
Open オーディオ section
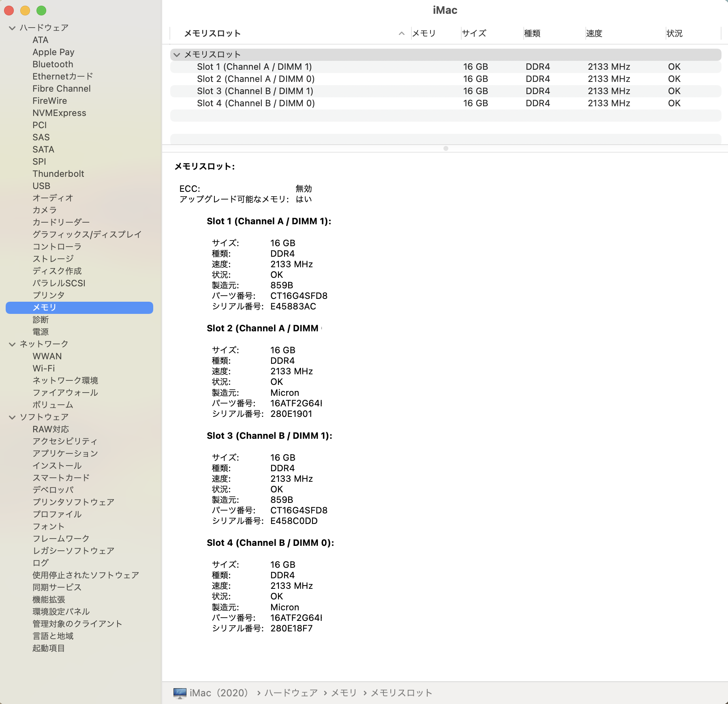click(x=53, y=198)
